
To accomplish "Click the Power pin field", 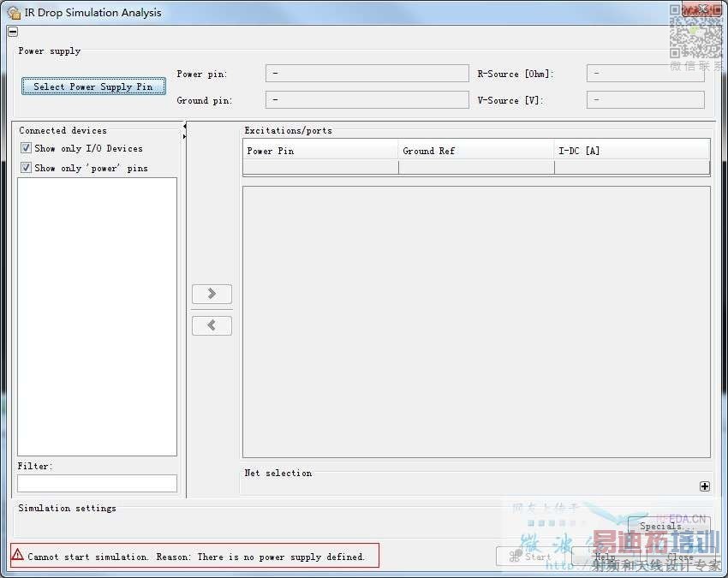I will point(367,74).
